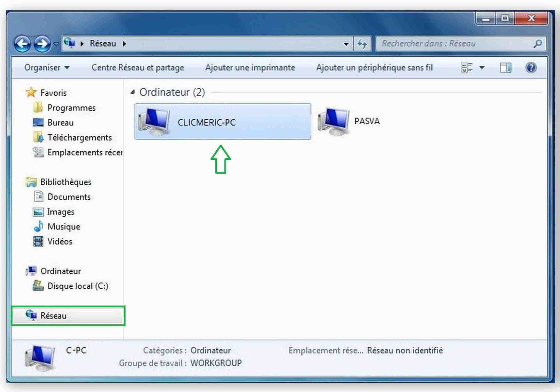Collapse the Ordinateur (2) group triangle

(133, 92)
